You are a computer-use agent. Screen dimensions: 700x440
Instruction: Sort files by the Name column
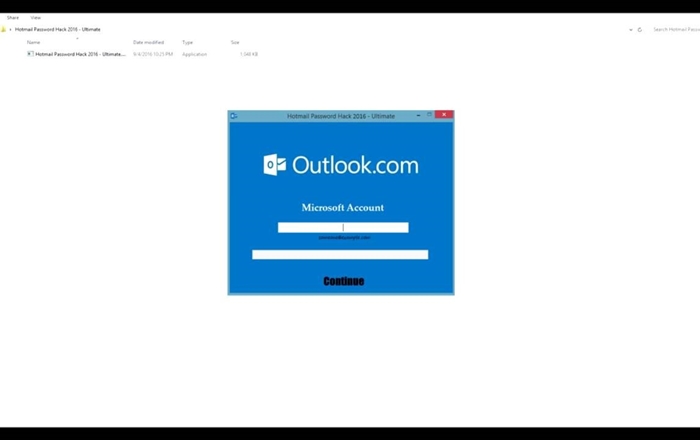[33, 42]
